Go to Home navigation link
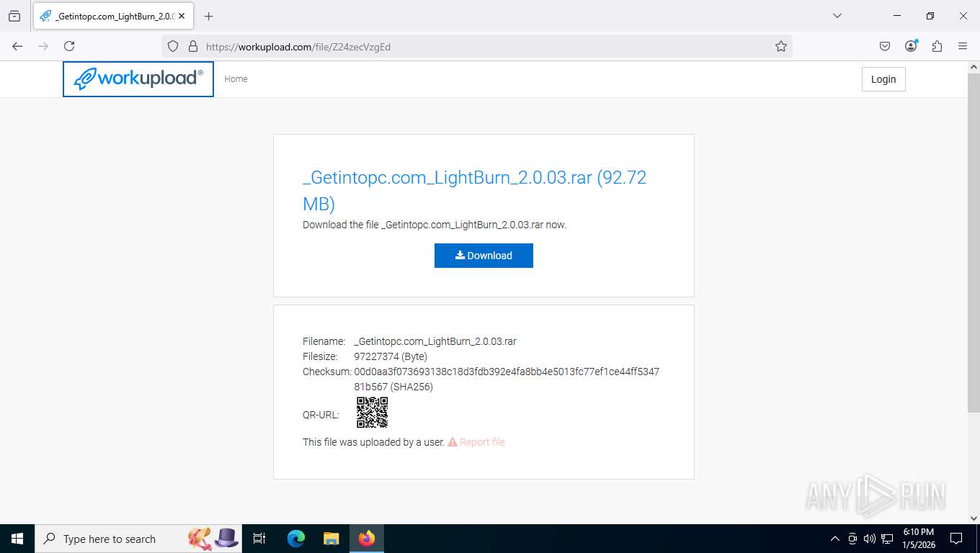The height and width of the screenshot is (553, 980). [236, 79]
